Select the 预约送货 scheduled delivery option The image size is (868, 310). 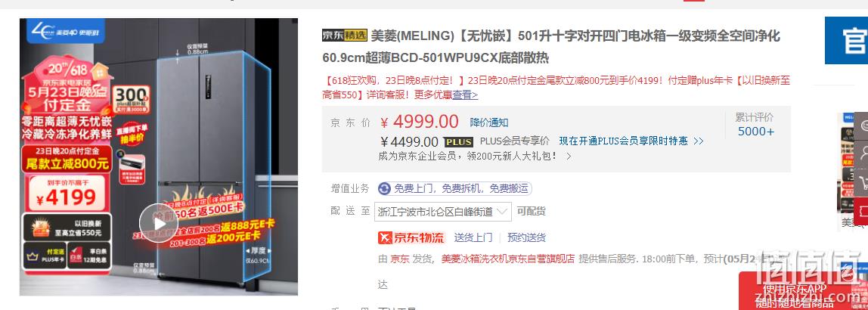(x=526, y=237)
